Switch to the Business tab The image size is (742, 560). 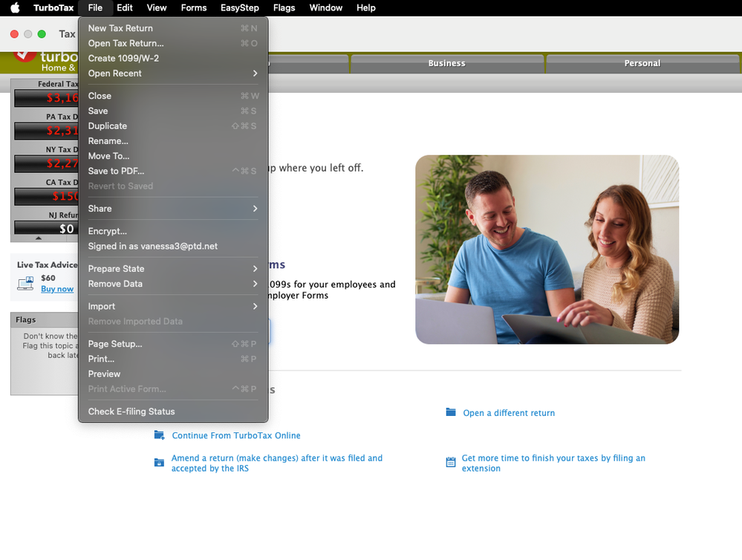click(446, 63)
